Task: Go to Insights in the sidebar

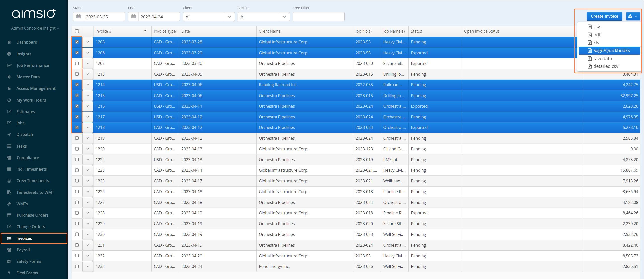Action: 24,54
